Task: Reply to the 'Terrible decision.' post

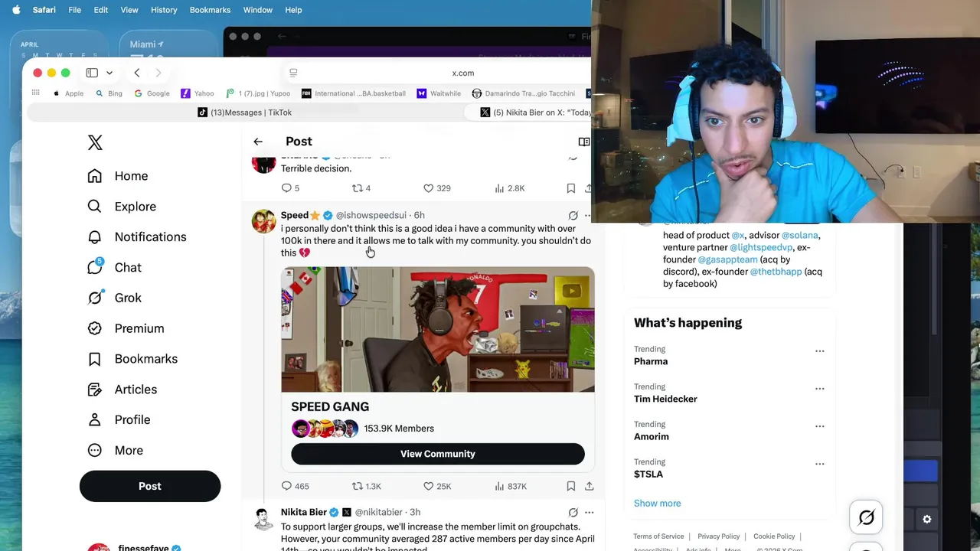Action: [x=290, y=188]
